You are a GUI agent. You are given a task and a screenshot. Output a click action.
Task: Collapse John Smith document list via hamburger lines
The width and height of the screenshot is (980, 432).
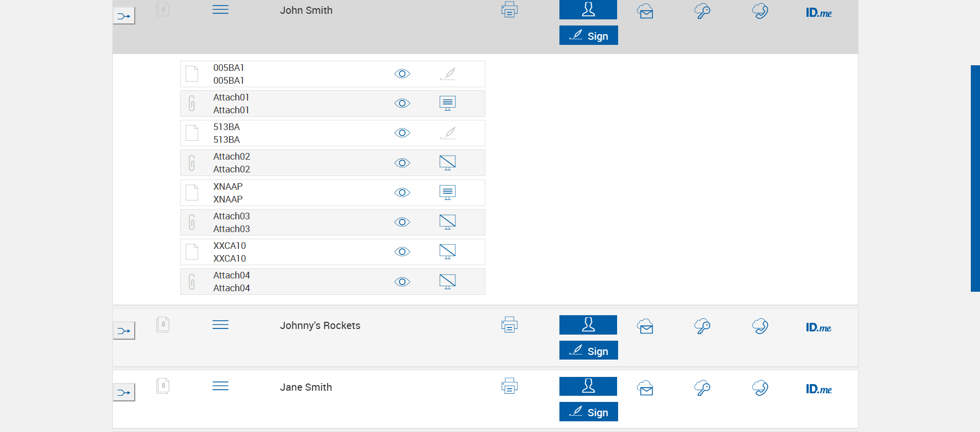tap(220, 10)
